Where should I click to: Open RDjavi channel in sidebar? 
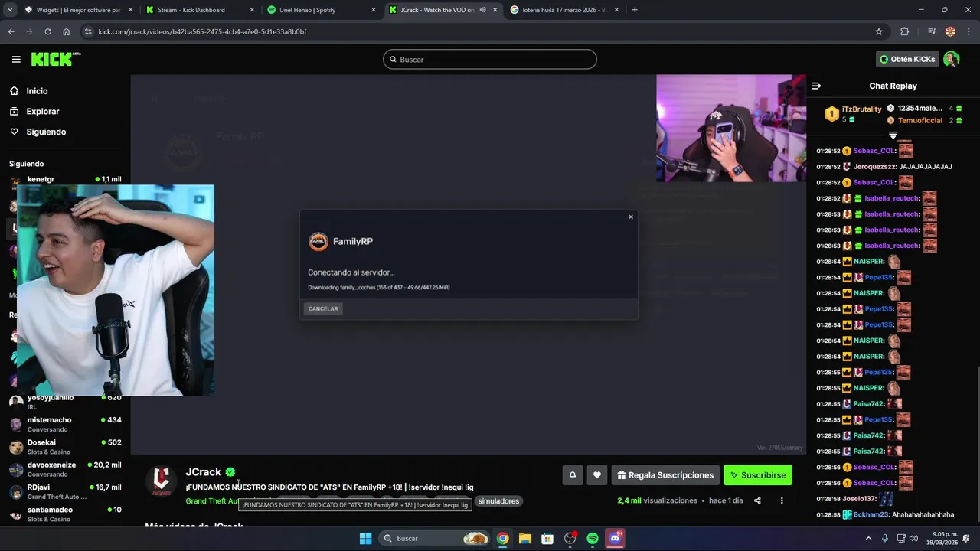point(65,491)
